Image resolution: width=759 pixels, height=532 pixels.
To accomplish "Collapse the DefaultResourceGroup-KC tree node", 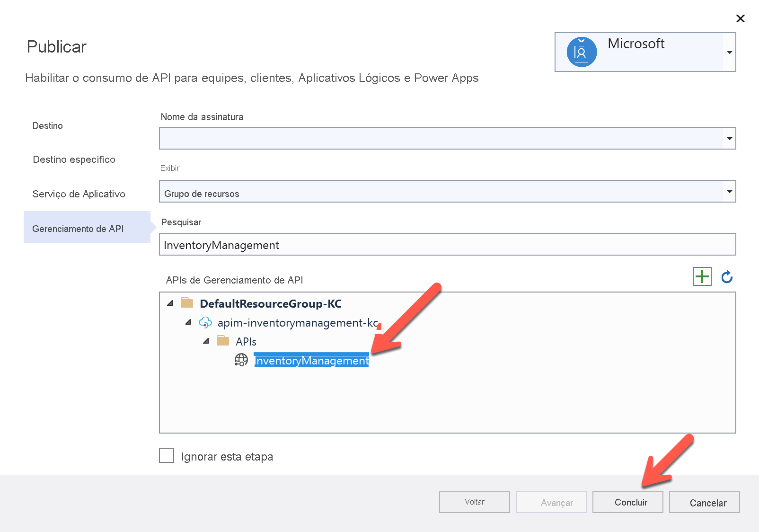I will click(x=170, y=303).
